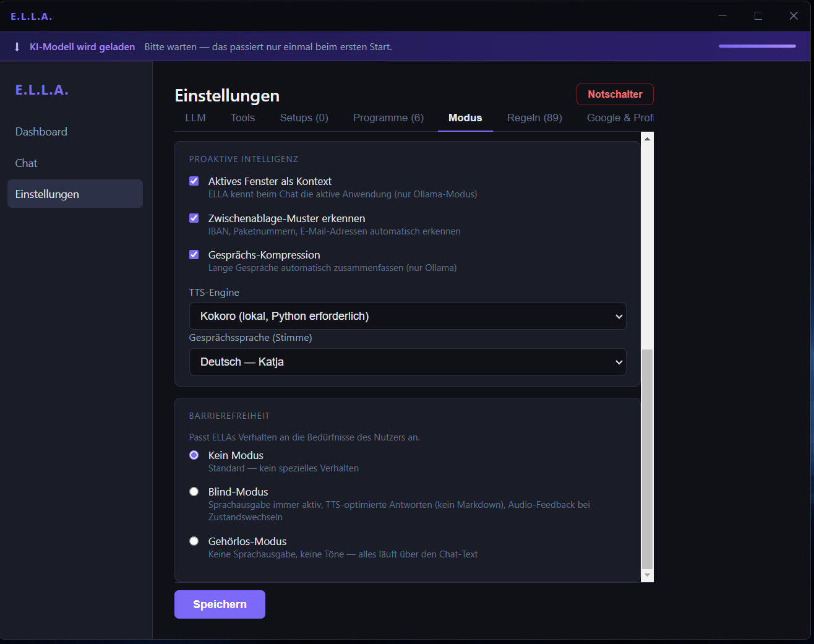Image resolution: width=814 pixels, height=644 pixels.
Task: Click the settings scrollbar up arrow
Action: tap(647, 139)
